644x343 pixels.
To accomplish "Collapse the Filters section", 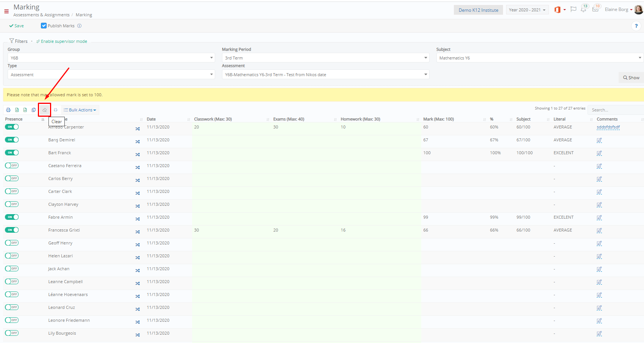I will click(x=19, y=41).
